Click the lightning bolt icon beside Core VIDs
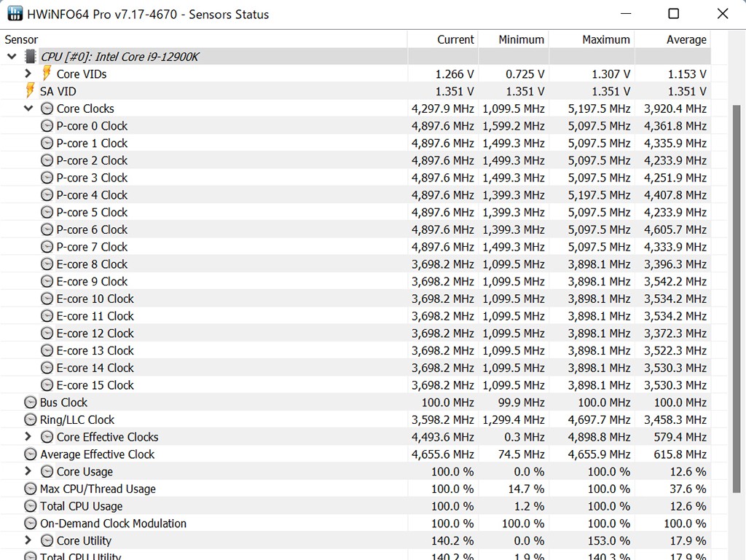 (47, 74)
